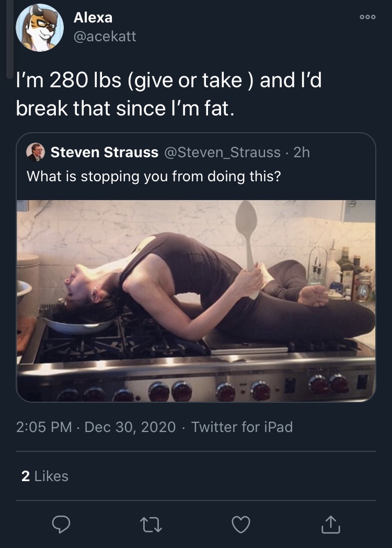Viewport: 392px width, 548px height.
Task: Open the Steven Strauss name in quoted tweet
Action: click(x=104, y=152)
